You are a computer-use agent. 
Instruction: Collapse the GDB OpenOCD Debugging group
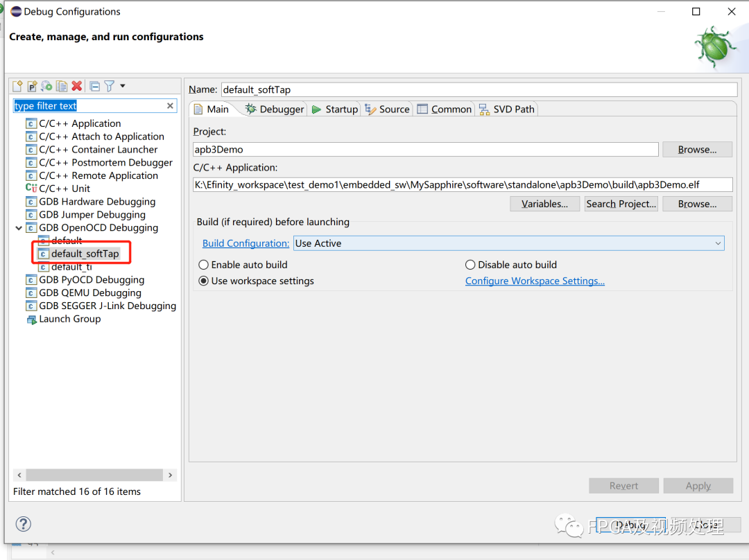point(19,227)
